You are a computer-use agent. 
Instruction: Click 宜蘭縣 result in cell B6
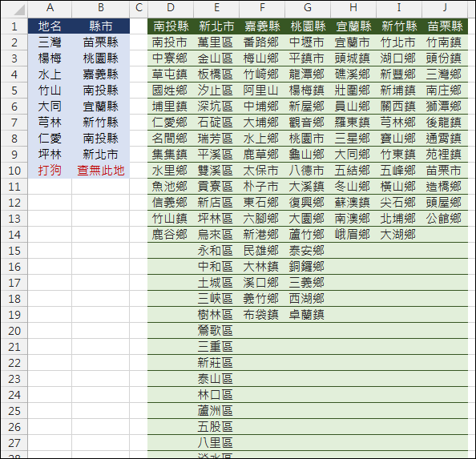(x=101, y=107)
